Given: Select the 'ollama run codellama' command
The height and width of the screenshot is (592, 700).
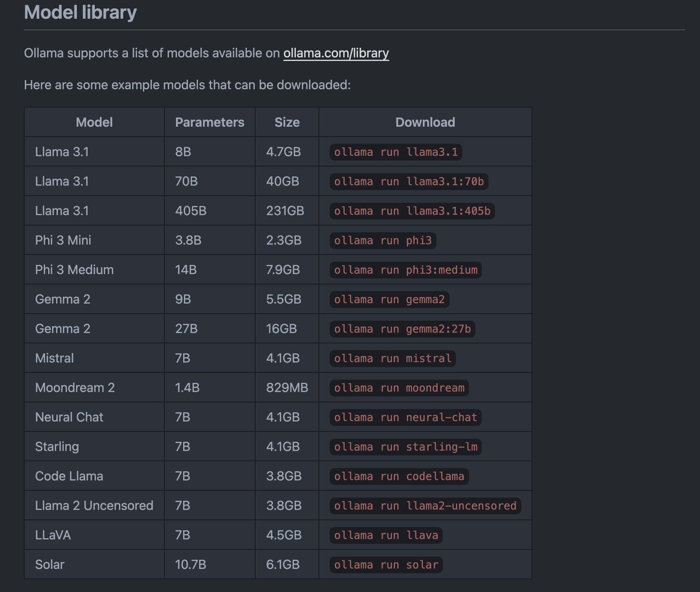Looking at the screenshot, I should (x=399, y=476).
